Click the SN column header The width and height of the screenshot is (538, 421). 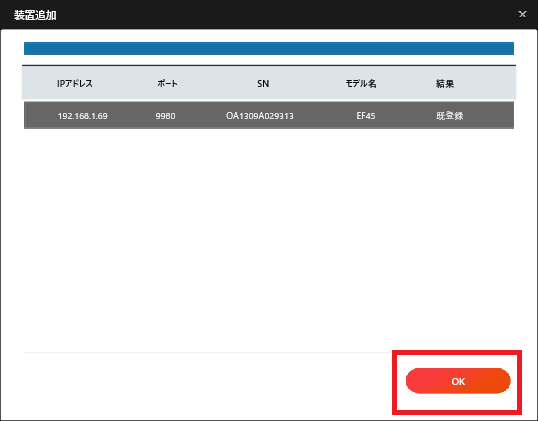tap(263, 83)
